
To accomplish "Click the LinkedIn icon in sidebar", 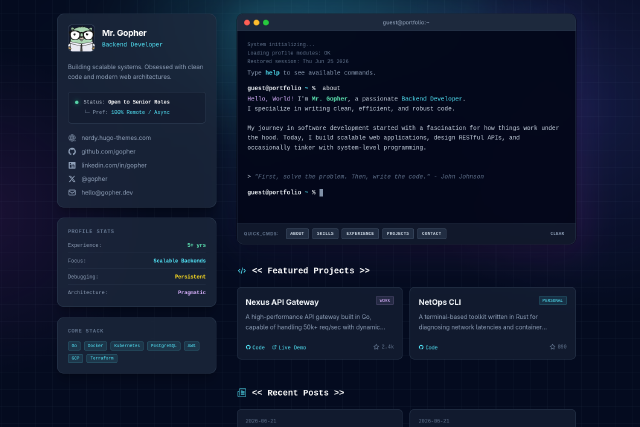I will point(72,165).
